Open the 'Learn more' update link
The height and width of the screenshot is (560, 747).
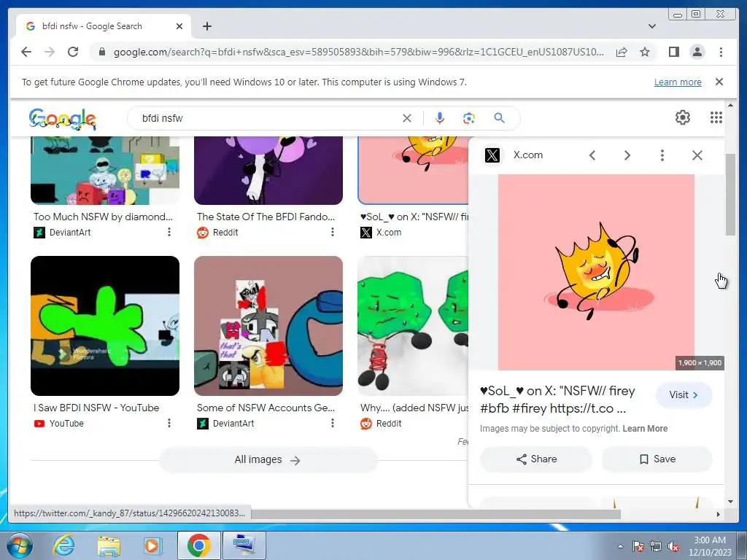[x=678, y=82]
